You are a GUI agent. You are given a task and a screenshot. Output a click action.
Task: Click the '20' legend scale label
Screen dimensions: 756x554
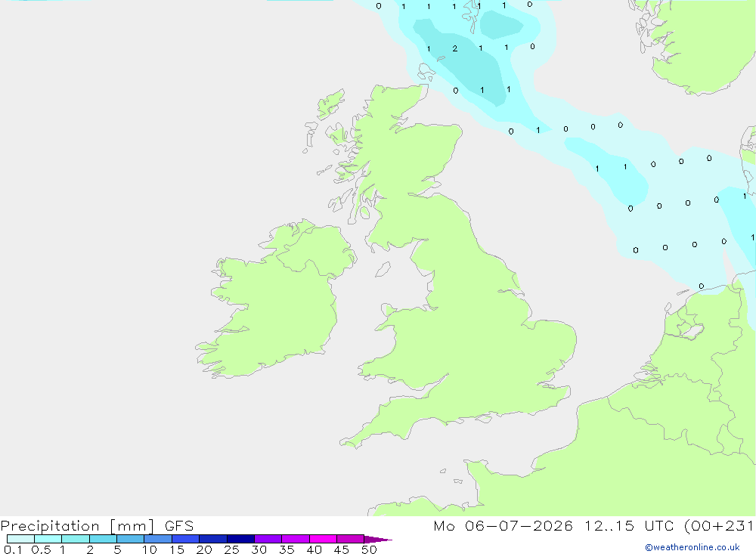[204, 549]
